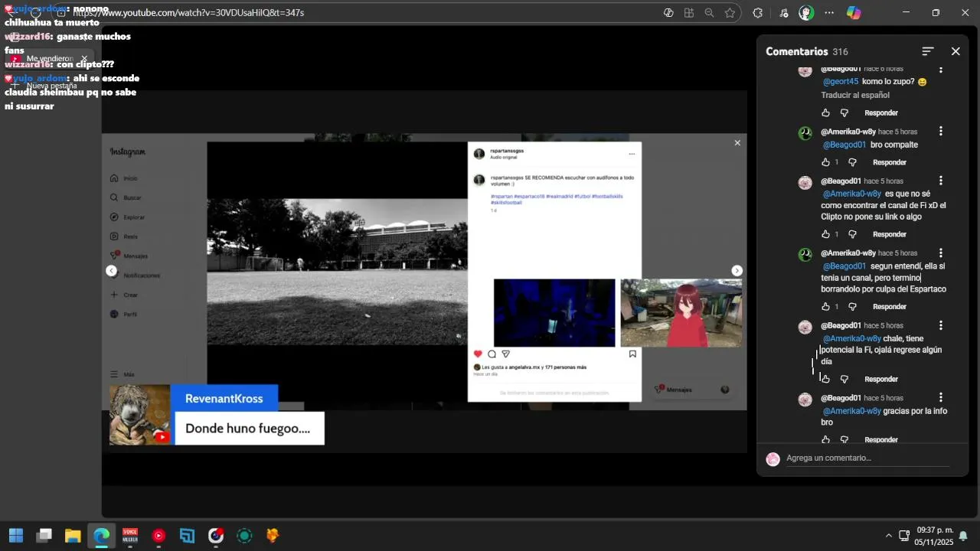This screenshot has height=551, width=980.
Task: Open the Instagram post options ellipsis
Action: [632, 154]
